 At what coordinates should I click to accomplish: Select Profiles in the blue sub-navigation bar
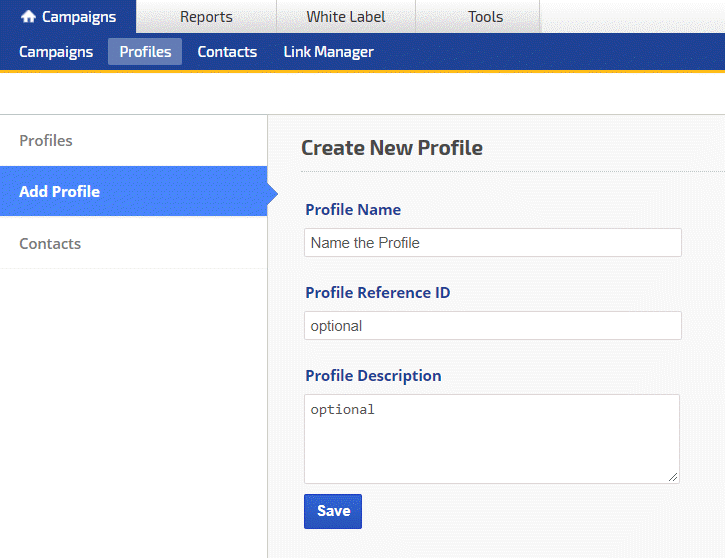pyautogui.click(x=145, y=52)
